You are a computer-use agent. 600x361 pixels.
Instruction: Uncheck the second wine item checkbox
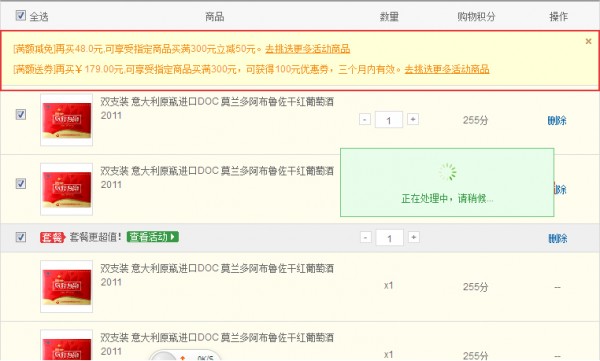(21, 183)
